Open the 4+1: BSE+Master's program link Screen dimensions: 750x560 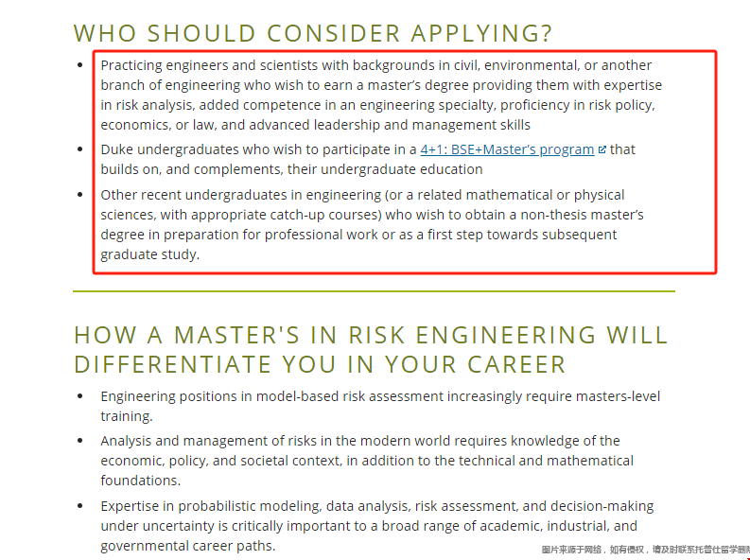pos(507,149)
